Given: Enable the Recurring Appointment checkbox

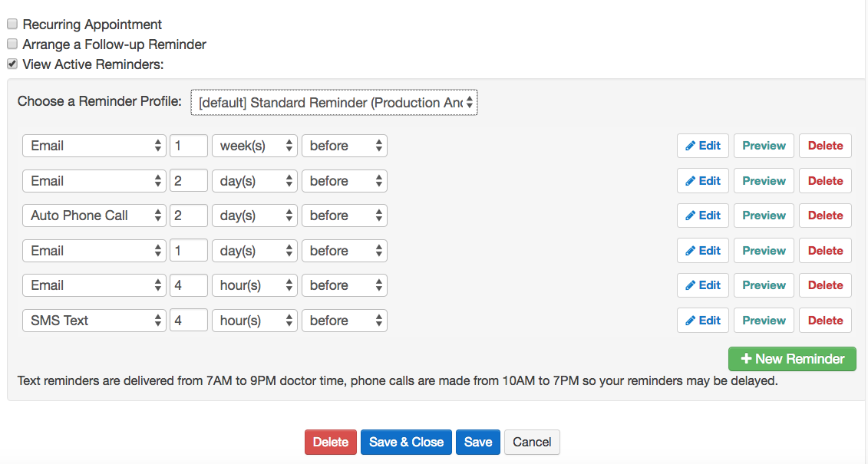Looking at the screenshot, I should tap(12, 24).
